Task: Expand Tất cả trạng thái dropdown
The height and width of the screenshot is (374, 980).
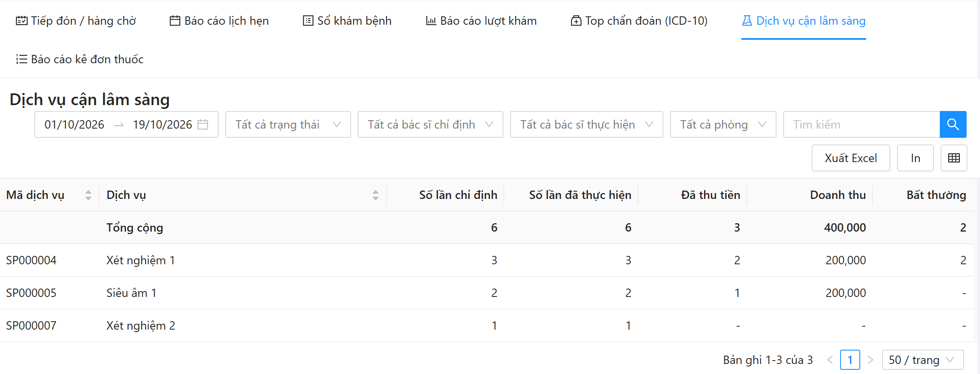Action: point(288,124)
